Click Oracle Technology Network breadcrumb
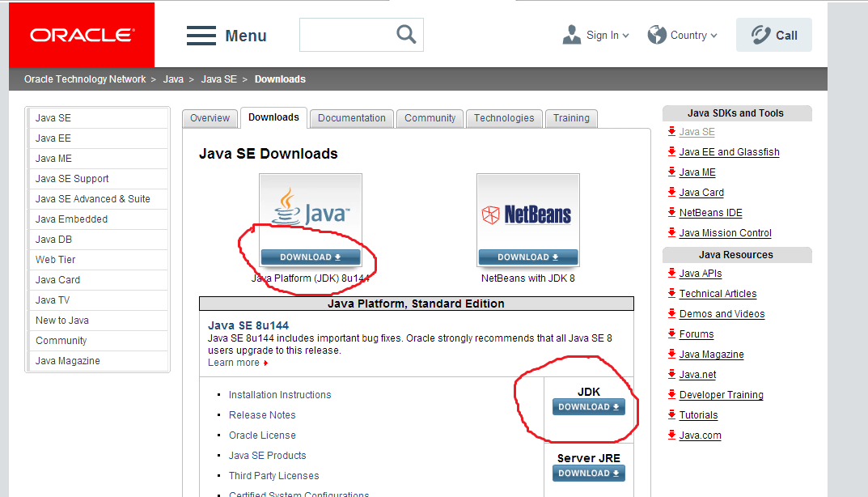Screen dimensions: 868x497 85,79
